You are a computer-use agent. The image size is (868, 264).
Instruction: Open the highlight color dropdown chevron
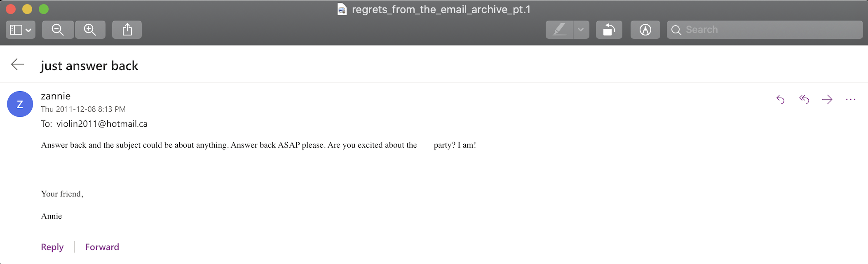[x=581, y=30]
